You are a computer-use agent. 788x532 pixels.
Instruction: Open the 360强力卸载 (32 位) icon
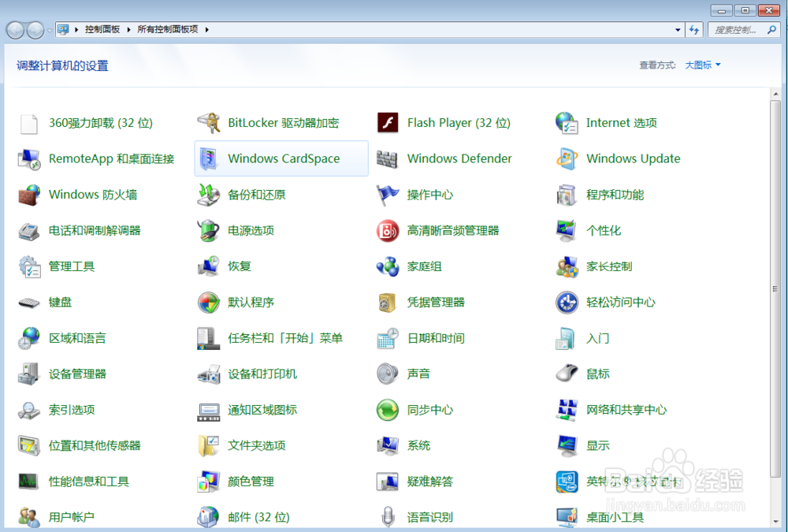(x=29, y=123)
